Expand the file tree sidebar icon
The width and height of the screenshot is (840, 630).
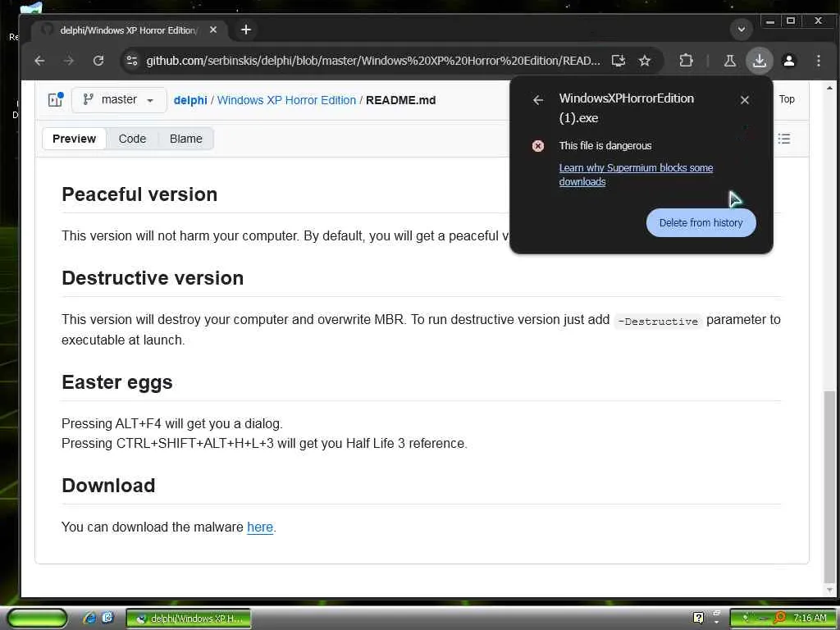(56, 99)
